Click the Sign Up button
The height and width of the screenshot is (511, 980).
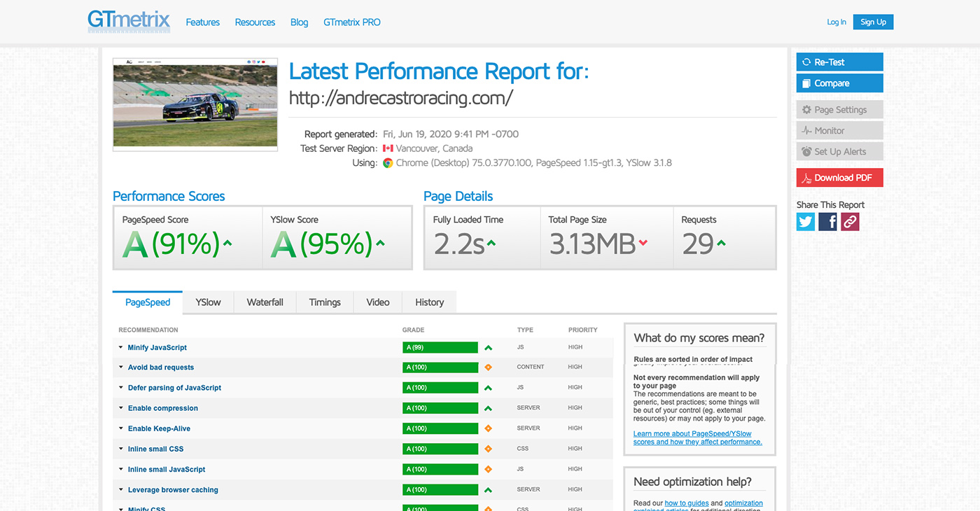click(x=874, y=22)
